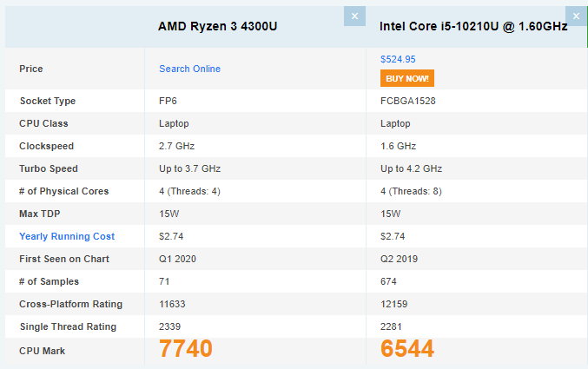Select the 2339 single thread rating
This screenshot has width=588, height=369.
(x=169, y=326)
